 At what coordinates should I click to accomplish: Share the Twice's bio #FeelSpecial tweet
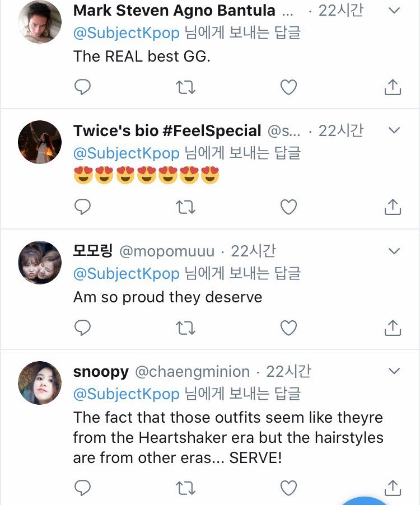click(393, 207)
